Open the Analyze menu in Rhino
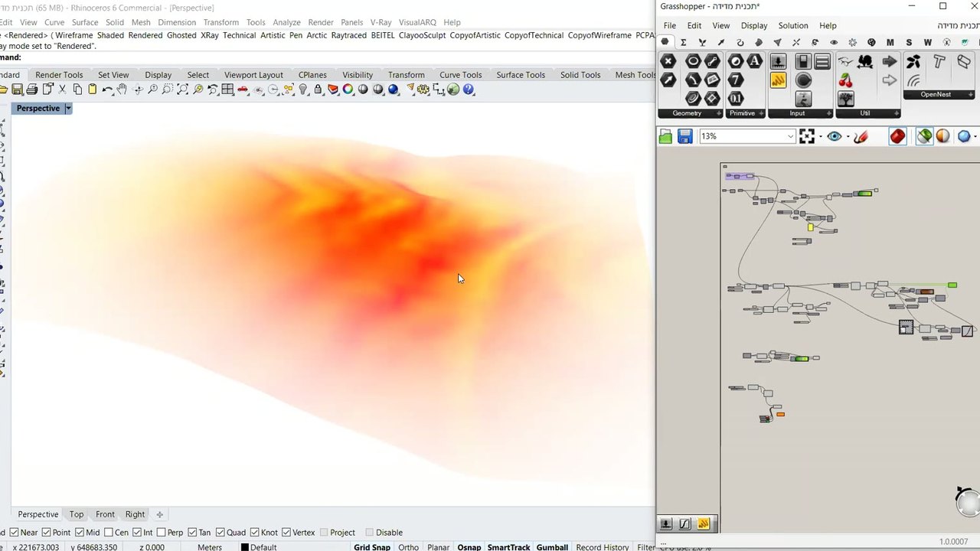 click(286, 23)
